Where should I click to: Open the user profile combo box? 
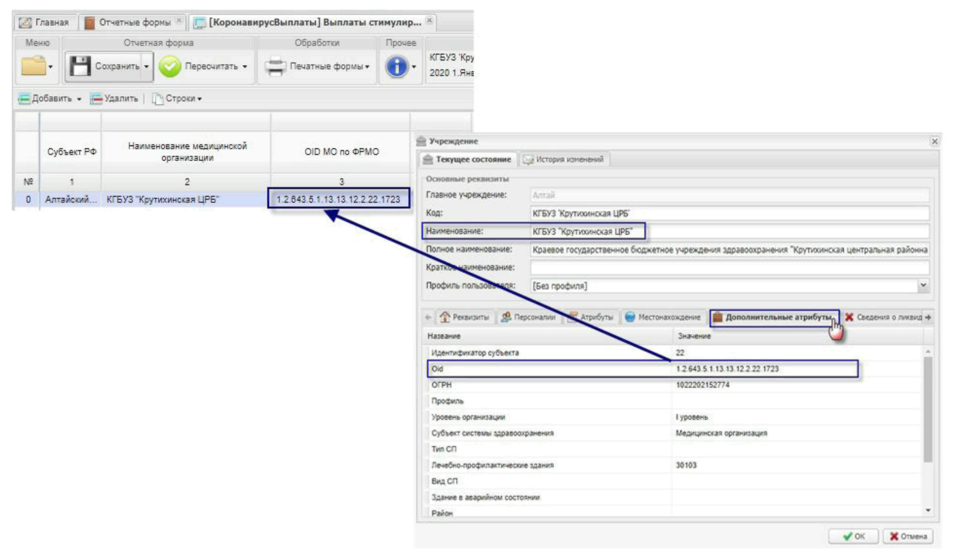point(923,286)
